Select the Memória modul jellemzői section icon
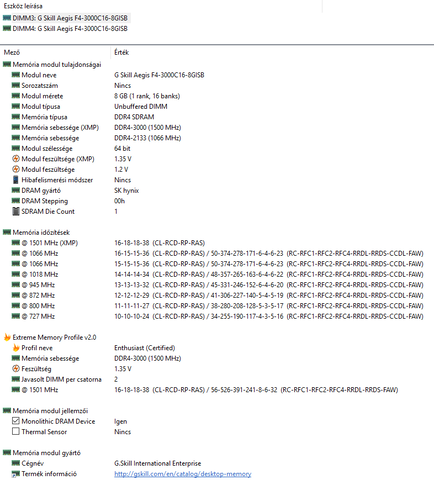Screen dimensions: 434x480 (x=7, y=411)
